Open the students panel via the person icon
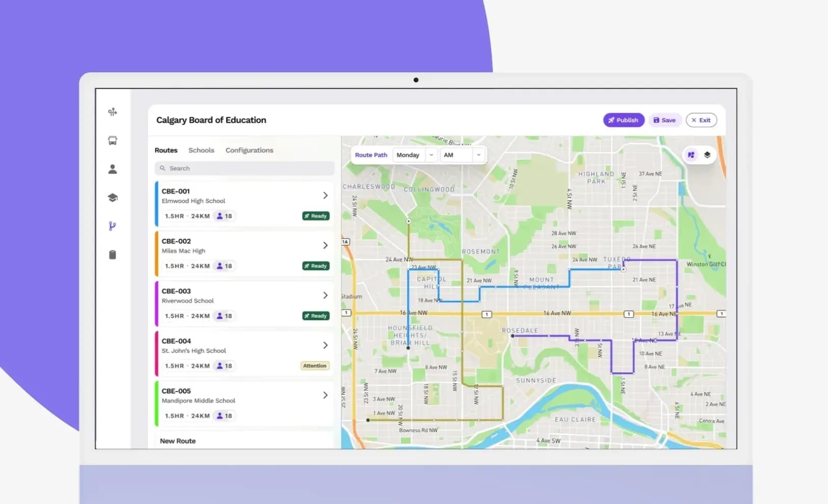The width and height of the screenshot is (828, 504). 113,169
